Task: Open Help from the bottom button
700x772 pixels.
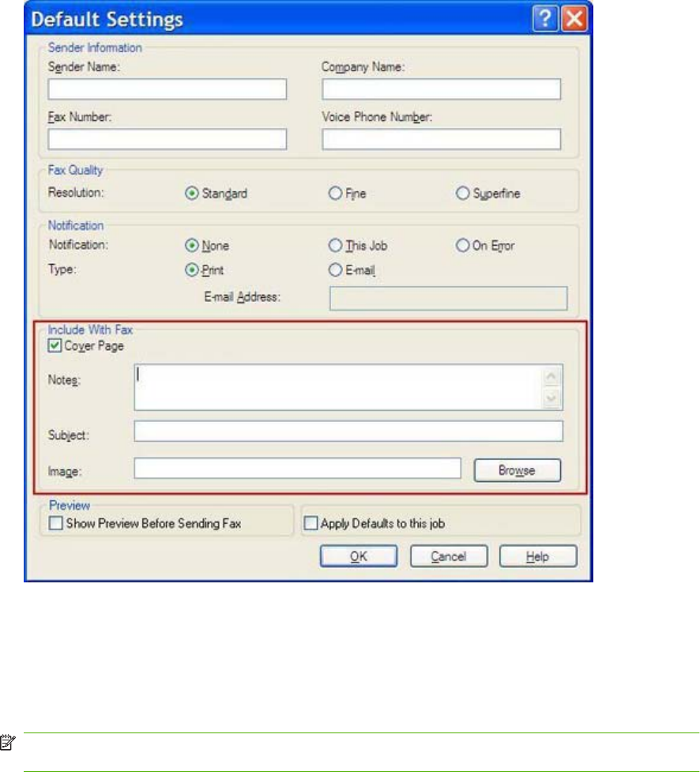Action: coord(538,556)
